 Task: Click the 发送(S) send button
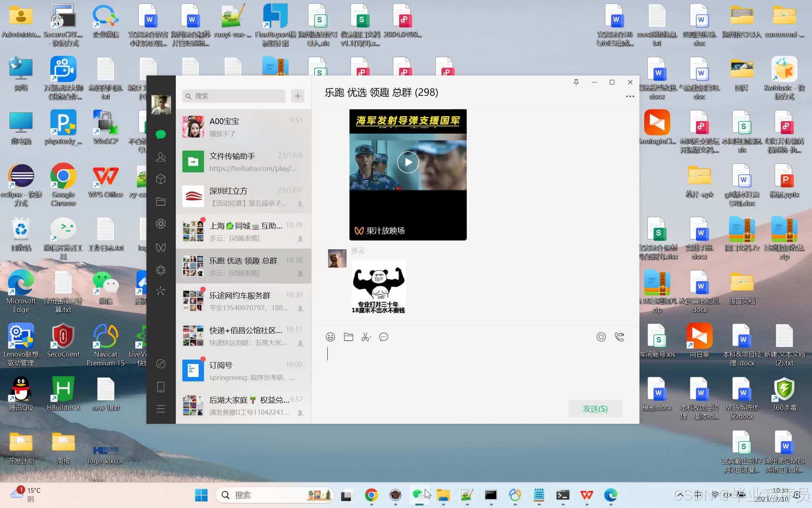[595, 409]
